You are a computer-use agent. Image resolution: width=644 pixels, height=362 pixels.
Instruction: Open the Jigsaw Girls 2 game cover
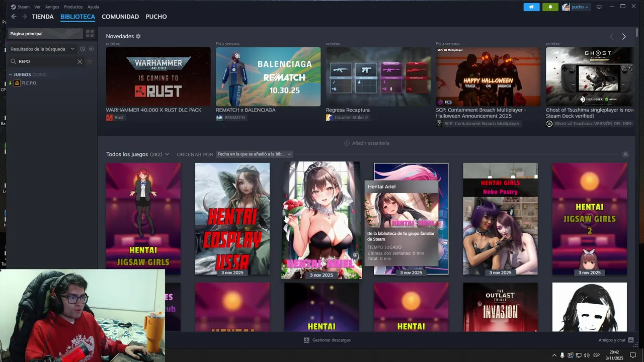[x=590, y=219]
